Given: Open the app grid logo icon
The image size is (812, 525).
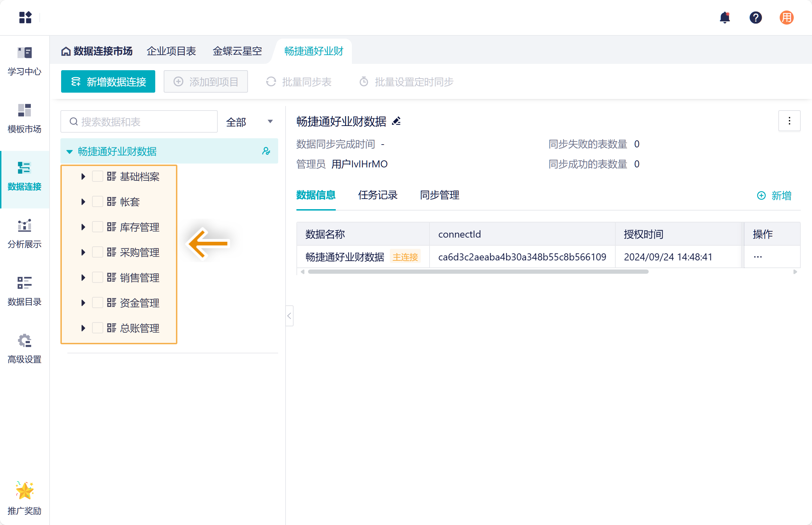Looking at the screenshot, I should click(25, 17).
